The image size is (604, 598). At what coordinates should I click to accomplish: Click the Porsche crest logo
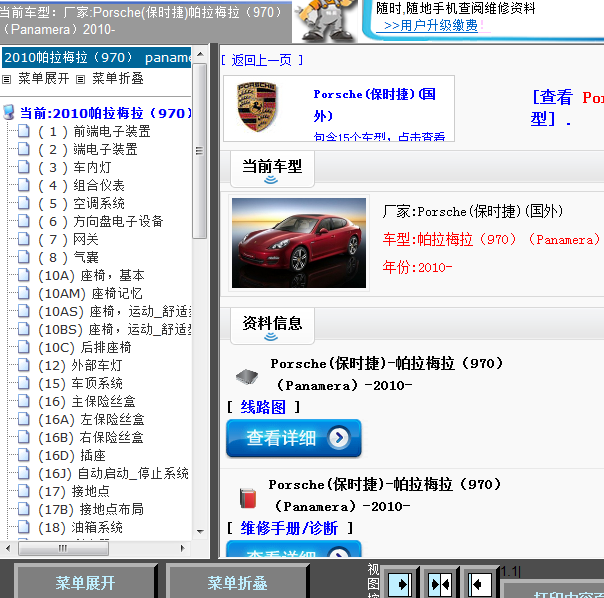257,107
